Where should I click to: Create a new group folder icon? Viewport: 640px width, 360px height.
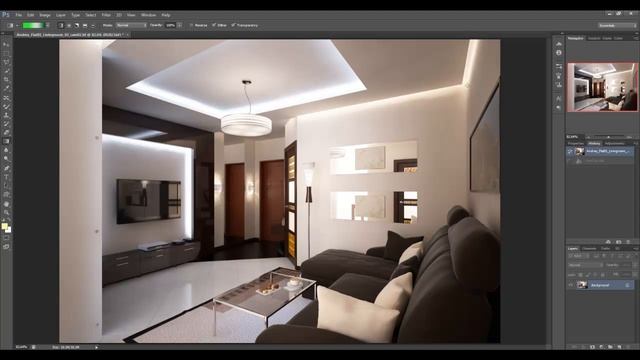pos(610,347)
